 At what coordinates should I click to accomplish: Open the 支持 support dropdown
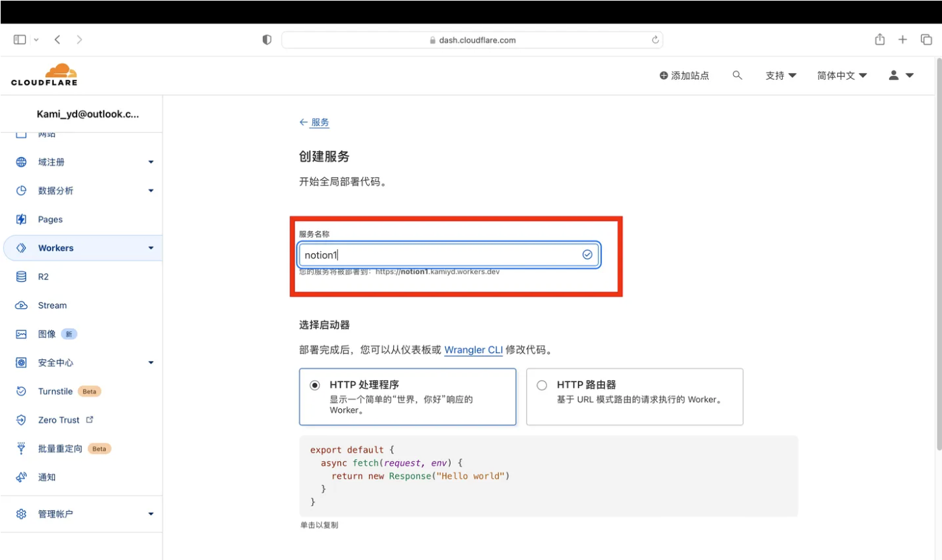(780, 76)
